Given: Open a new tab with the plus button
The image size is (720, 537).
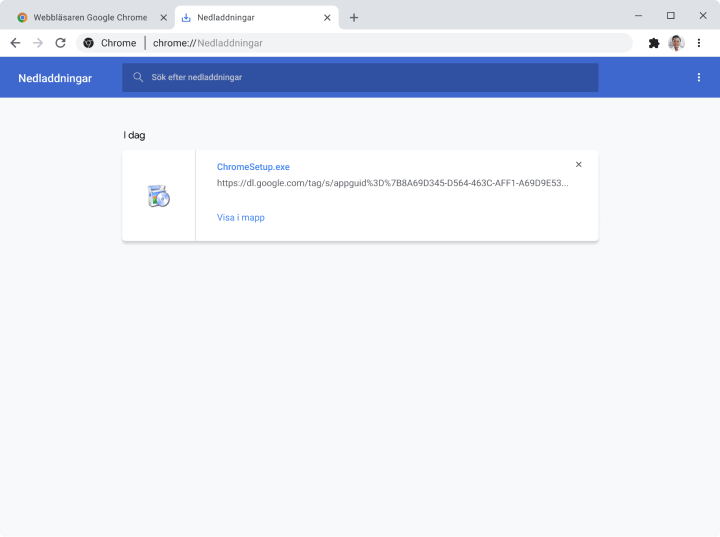Looking at the screenshot, I should 354,17.
